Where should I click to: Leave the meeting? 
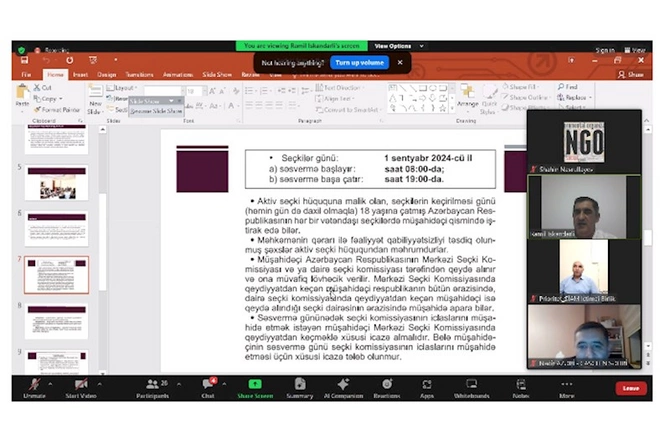click(631, 388)
